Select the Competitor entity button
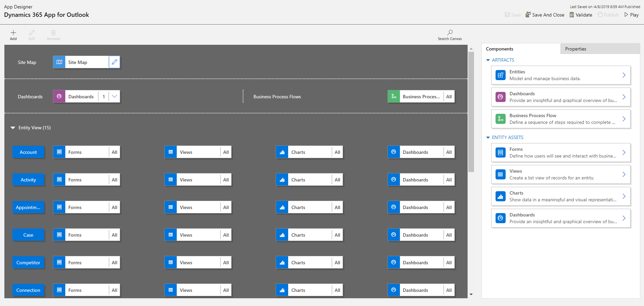Image resolution: width=644 pixels, height=306 pixels. [28, 263]
